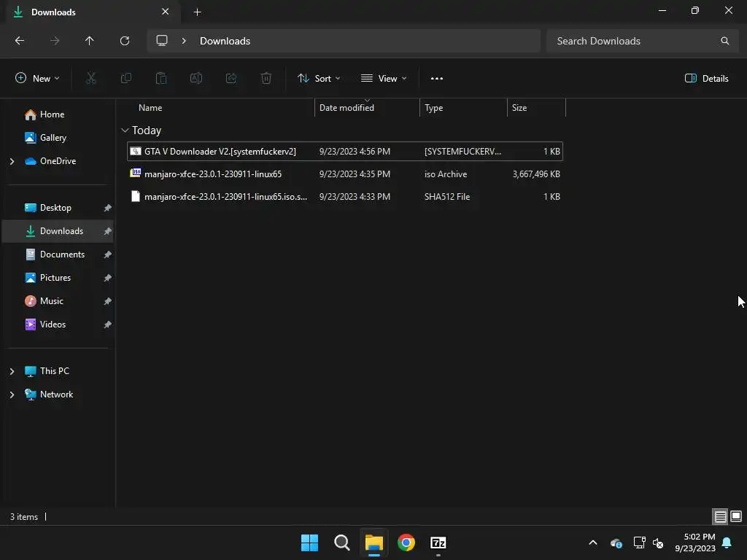Image resolution: width=747 pixels, height=560 pixels.
Task: Go back with the left arrow
Action: coord(20,41)
